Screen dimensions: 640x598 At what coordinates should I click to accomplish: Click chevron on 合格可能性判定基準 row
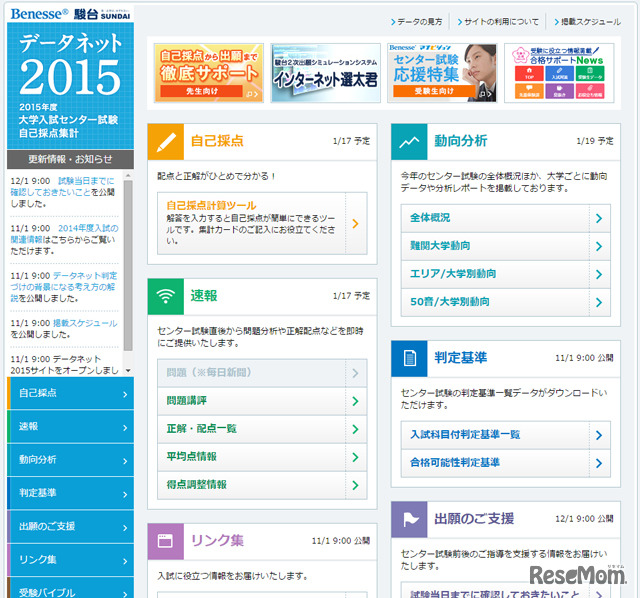click(x=599, y=463)
